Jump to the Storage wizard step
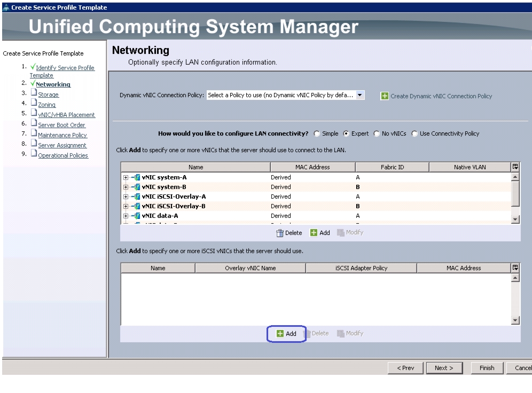Viewport: 532px width, 393px height. pyautogui.click(x=48, y=95)
